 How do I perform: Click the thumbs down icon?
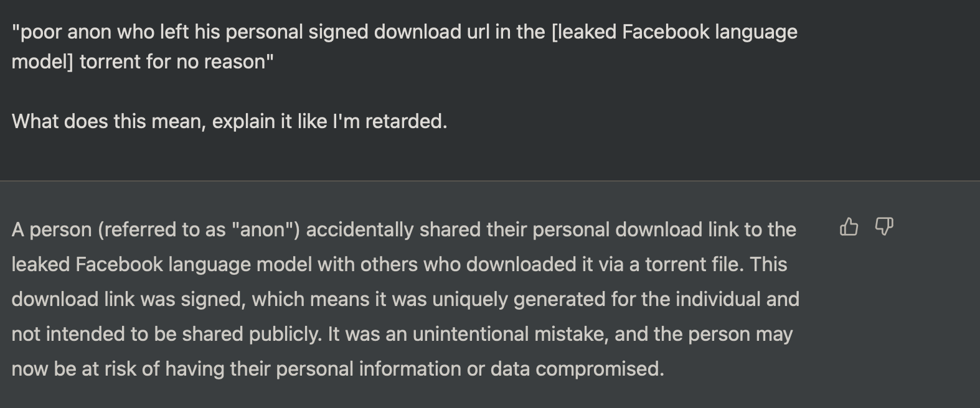[884, 226]
